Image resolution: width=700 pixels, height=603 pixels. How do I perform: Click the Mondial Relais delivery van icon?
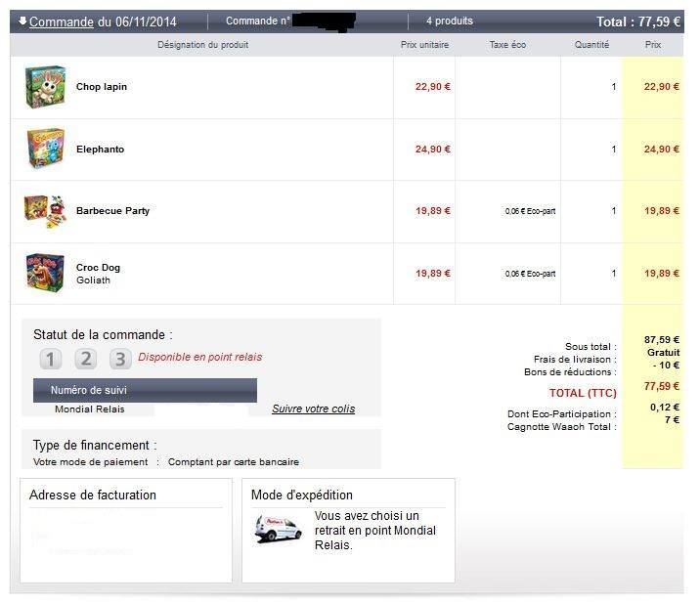279,529
